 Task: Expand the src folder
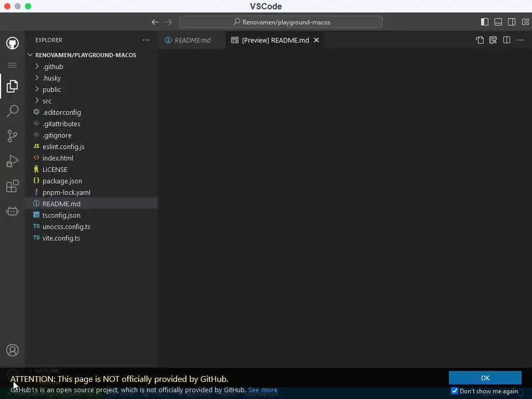[x=91, y=101]
